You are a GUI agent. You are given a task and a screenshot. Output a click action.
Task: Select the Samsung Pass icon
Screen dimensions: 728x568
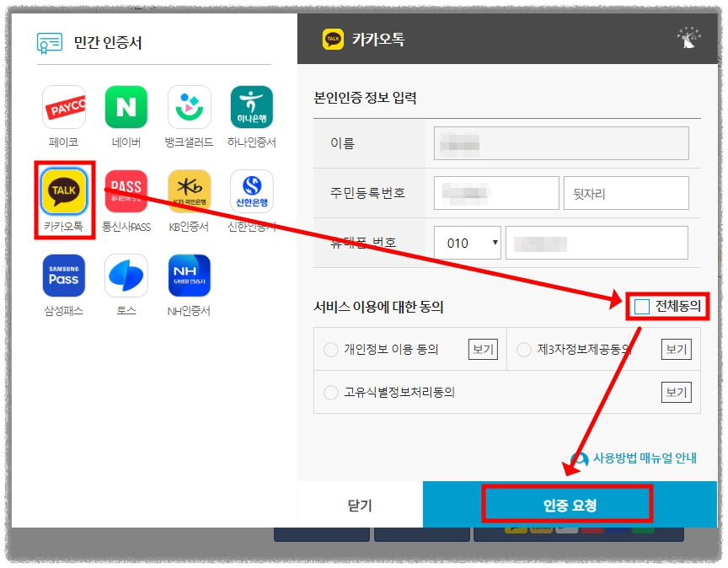(62, 276)
